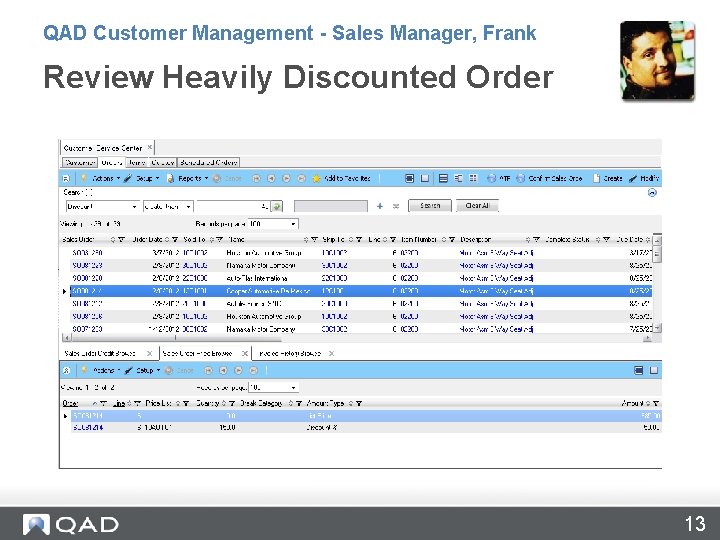
Task: Remove search condition with x icon
Action: coord(396,206)
